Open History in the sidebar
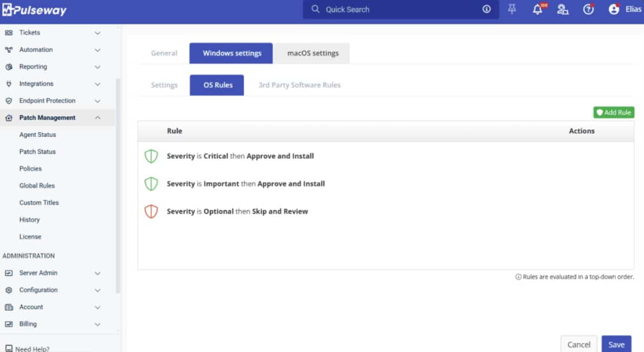644x352 pixels. (x=30, y=220)
